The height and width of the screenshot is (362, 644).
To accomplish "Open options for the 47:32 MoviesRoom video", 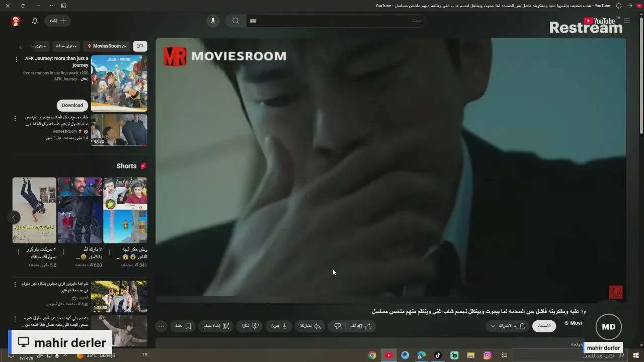I will (x=15, y=118).
